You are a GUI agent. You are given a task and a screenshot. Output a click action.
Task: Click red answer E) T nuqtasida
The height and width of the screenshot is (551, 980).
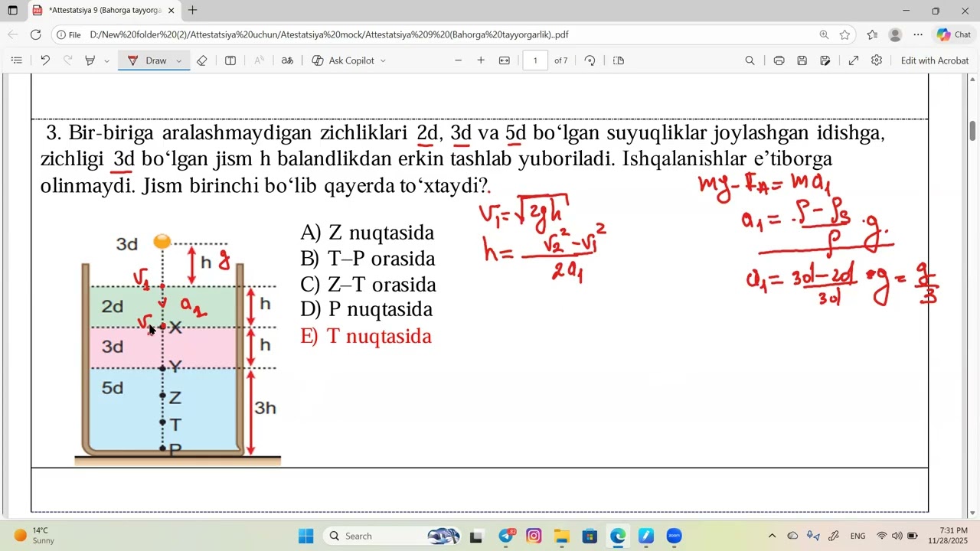point(366,336)
